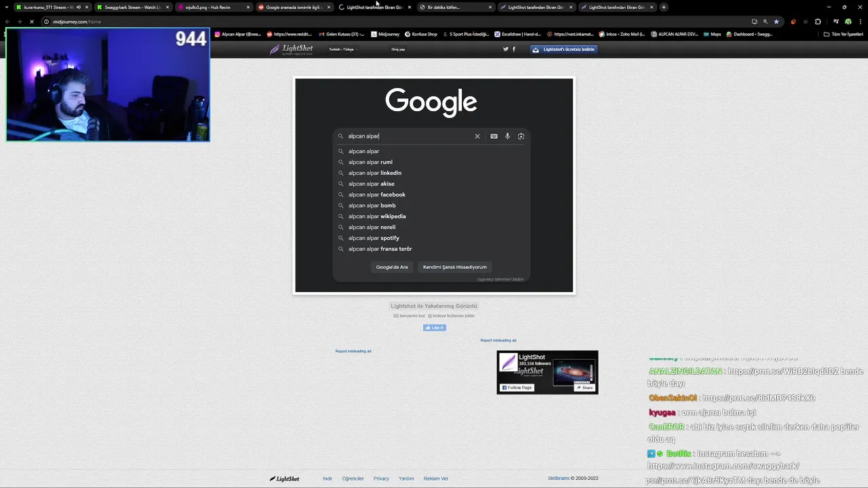
Task: Open the Skillbrains footer link
Action: [x=559, y=479]
